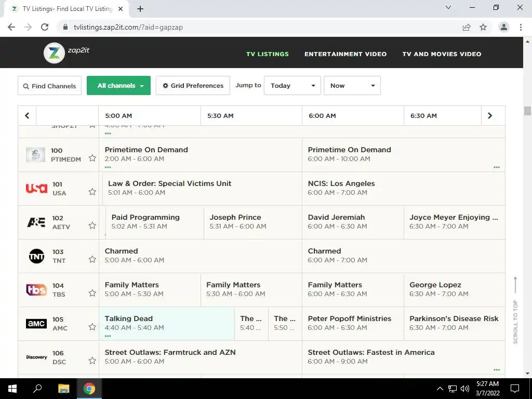Viewport: 532px width, 399px height.
Task: Open the tab search chevron
Action: coord(448,7)
